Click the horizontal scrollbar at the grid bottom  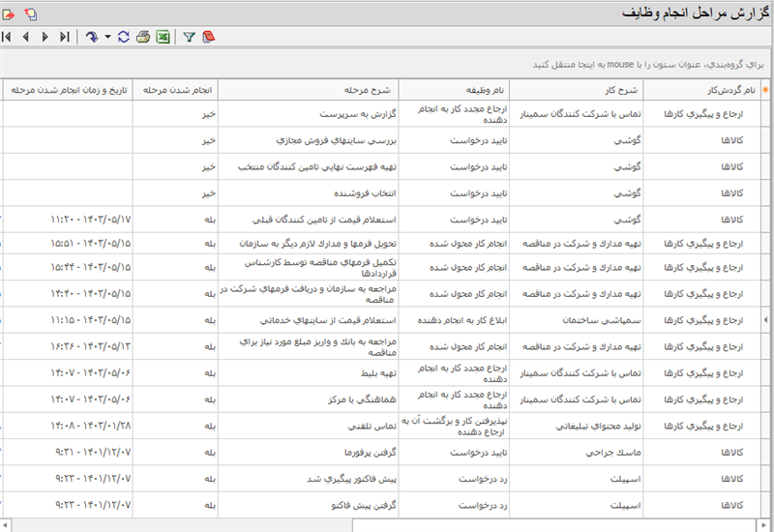[x=387, y=524]
